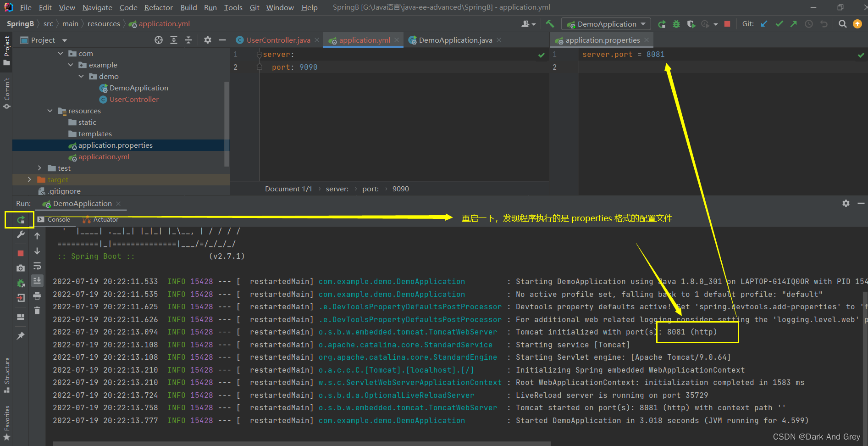Toggle the Commit tool window sidebar button
This screenshot has width=868, height=446.
6,94
